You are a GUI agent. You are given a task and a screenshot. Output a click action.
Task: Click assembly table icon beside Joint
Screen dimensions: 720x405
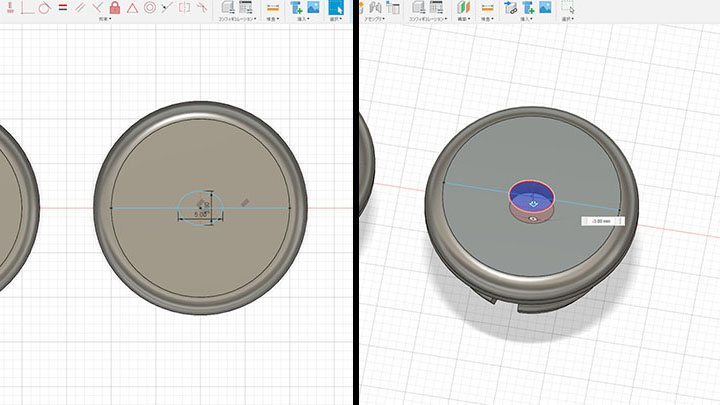pos(393,7)
